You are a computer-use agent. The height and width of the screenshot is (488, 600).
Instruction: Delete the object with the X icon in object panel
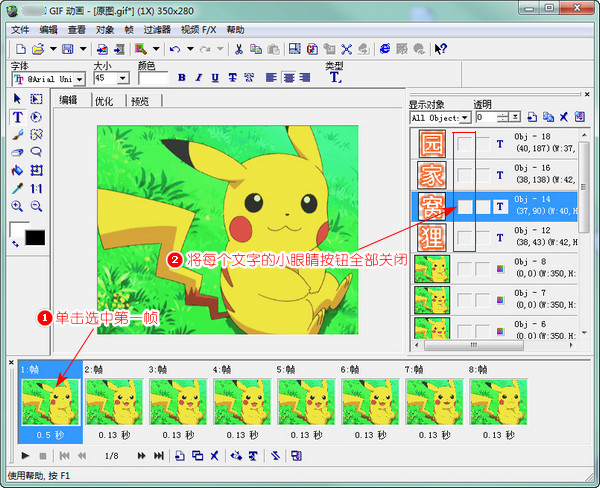(x=563, y=117)
